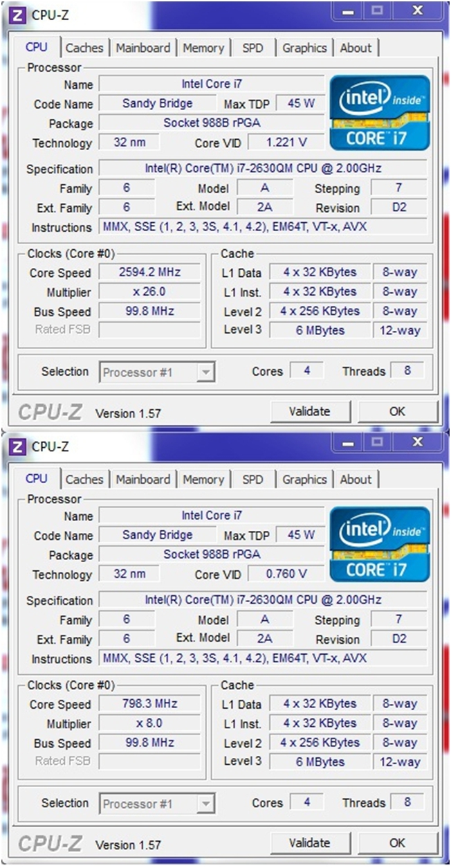The width and height of the screenshot is (451, 868).
Task: Open About tab in upper CPU-Z window
Action: pos(356,48)
